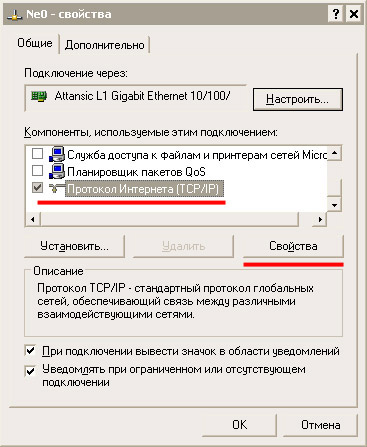Click the question mark help button
The width and height of the screenshot is (367, 447).
tap(336, 14)
